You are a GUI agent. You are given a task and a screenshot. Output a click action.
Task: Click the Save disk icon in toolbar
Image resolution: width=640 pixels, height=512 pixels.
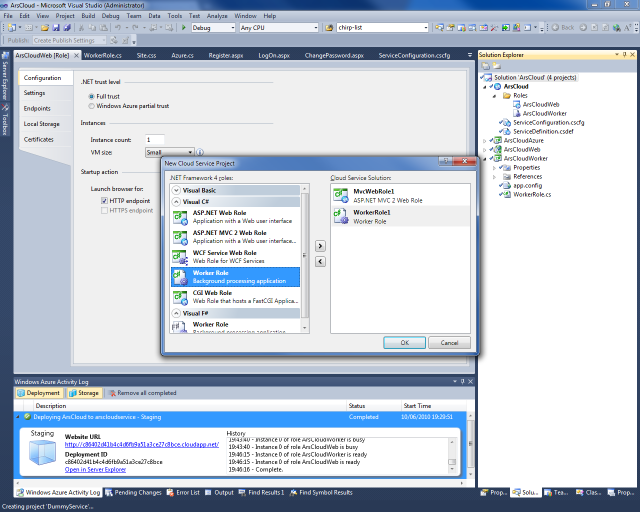point(56,28)
